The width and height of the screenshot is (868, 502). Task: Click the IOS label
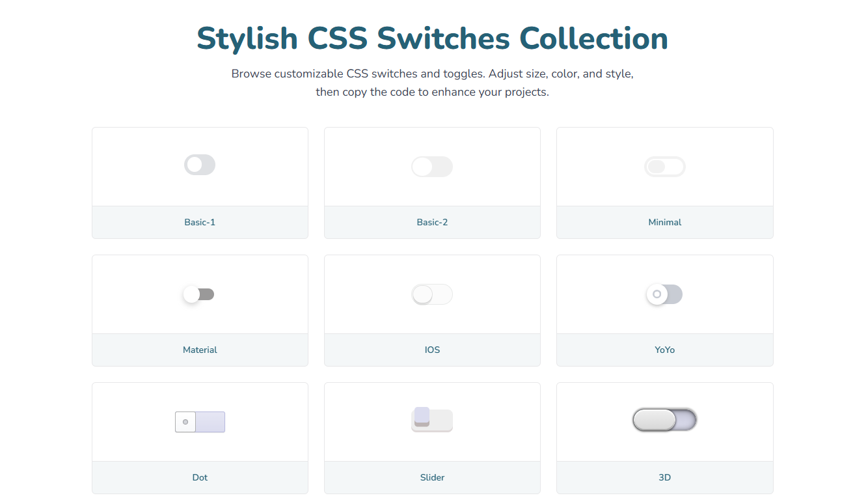coord(432,350)
